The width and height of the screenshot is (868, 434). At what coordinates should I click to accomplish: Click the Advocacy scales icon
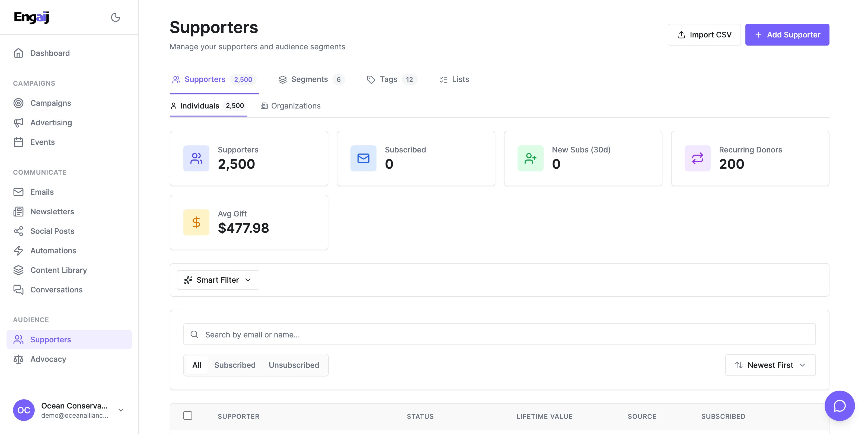(x=18, y=359)
